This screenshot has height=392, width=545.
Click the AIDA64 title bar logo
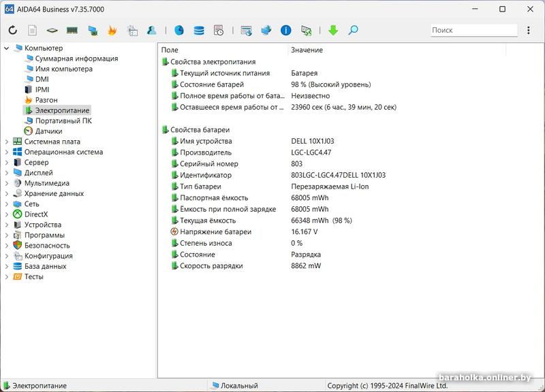9,9
